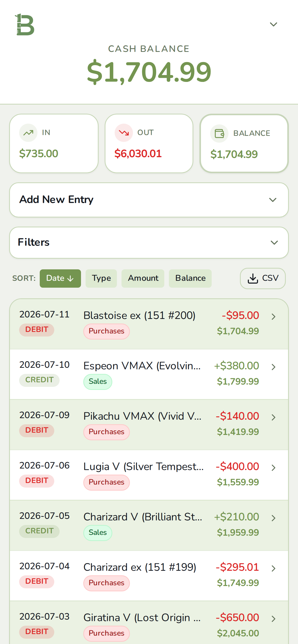The height and width of the screenshot is (644, 298).
Task: Click the Charizard V (Brilliant St... title
Action: click(x=143, y=517)
